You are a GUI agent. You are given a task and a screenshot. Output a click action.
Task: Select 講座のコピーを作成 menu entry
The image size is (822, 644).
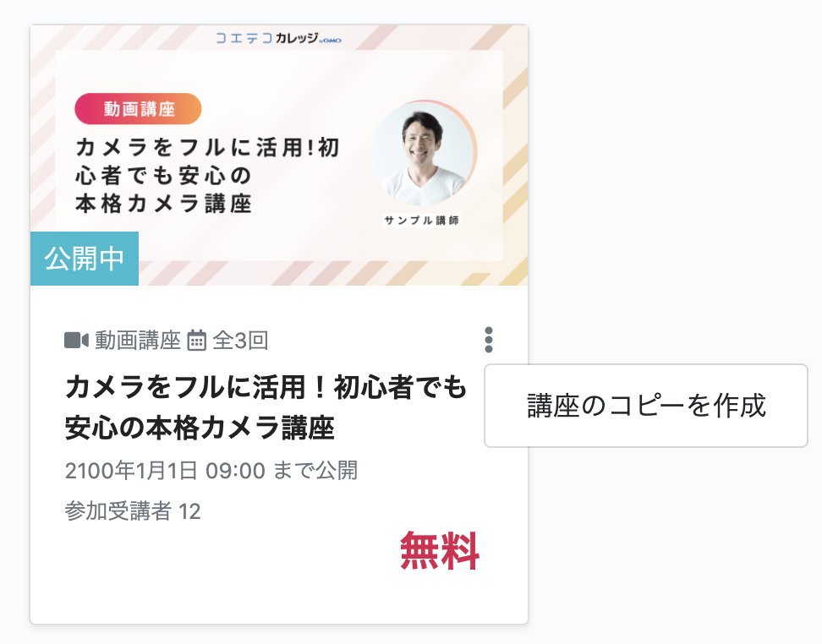click(646, 406)
